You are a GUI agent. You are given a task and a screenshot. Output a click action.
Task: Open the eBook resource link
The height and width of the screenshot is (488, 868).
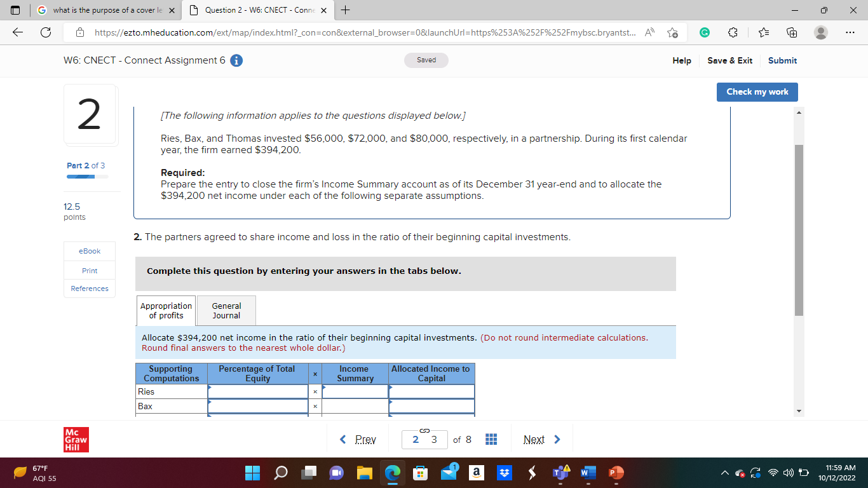(x=89, y=251)
